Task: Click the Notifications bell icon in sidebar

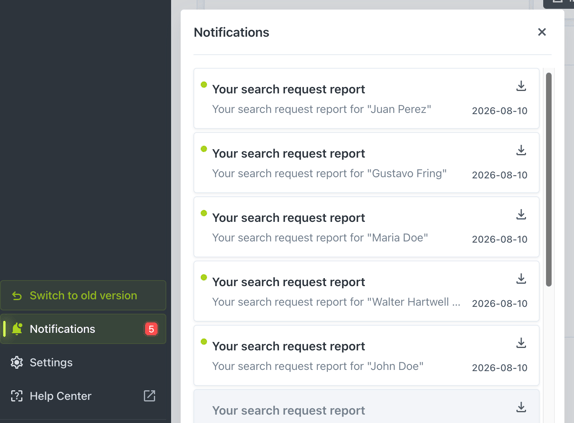Action: pos(17,329)
